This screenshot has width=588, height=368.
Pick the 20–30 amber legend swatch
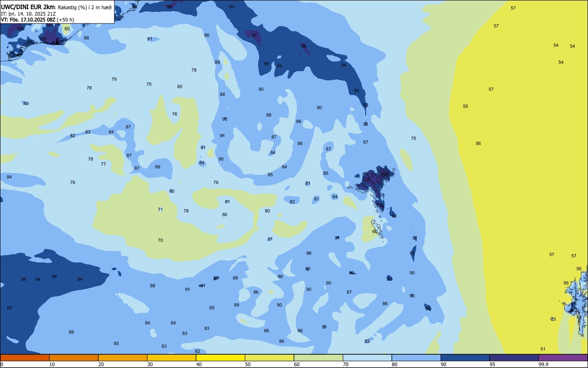[x=123, y=357]
